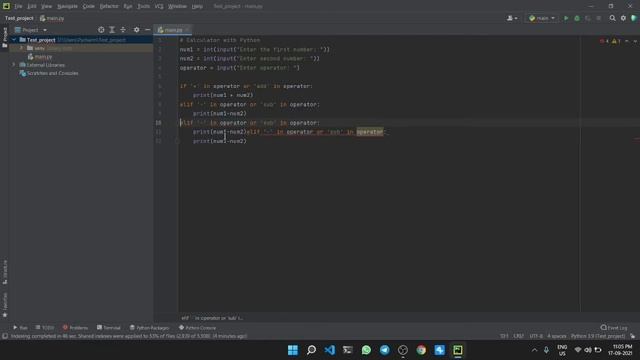The height and width of the screenshot is (360, 640).
Task: Click main.py in the navigation breadcrumb
Action: (52, 18)
